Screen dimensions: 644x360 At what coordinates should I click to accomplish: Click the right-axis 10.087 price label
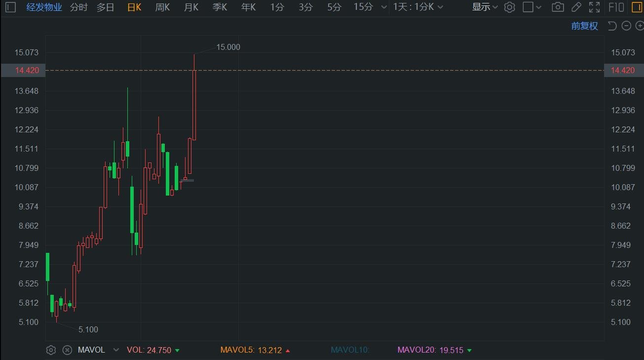click(623, 187)
